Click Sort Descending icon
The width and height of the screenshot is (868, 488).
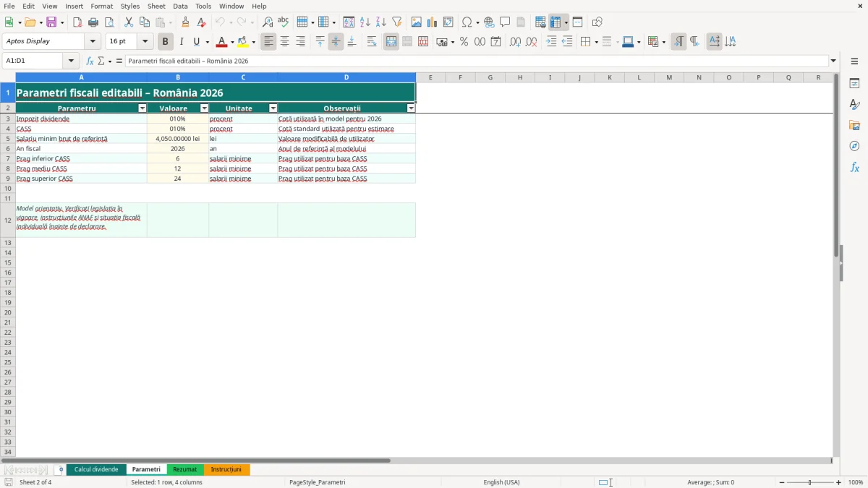coord(381,22)
